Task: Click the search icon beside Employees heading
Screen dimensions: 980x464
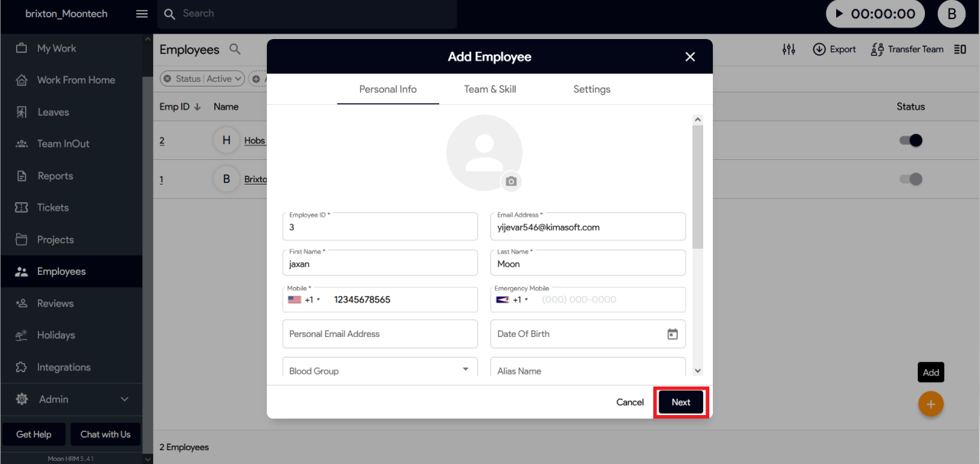Action: tap(235, 49)
